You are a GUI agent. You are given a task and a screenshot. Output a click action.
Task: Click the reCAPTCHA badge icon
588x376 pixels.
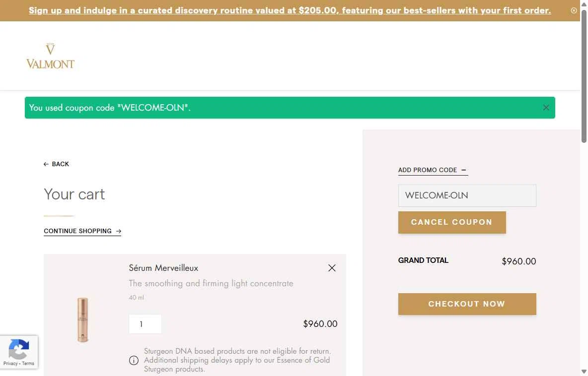click(x=19, y=349)
